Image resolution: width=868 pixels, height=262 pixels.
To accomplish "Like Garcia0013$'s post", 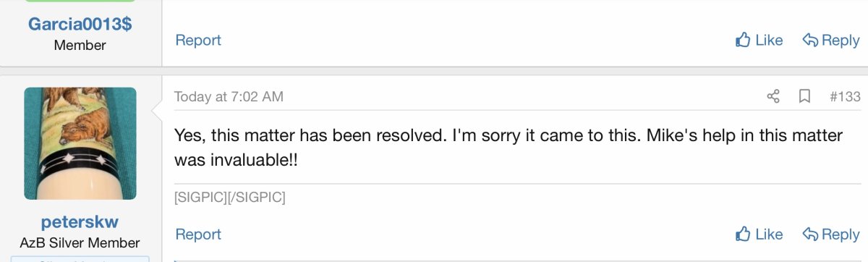I will point(759,40).
